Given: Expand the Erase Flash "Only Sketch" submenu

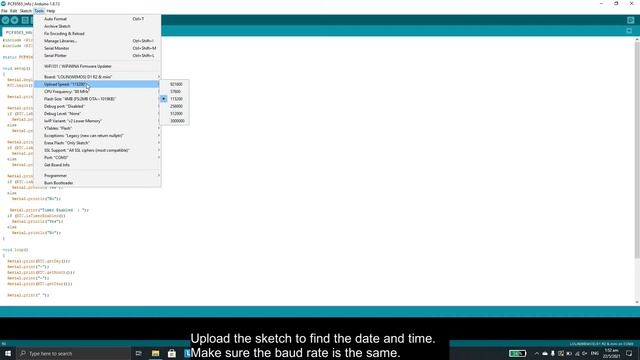Looking at the screenshot, I should coord(97,143).
